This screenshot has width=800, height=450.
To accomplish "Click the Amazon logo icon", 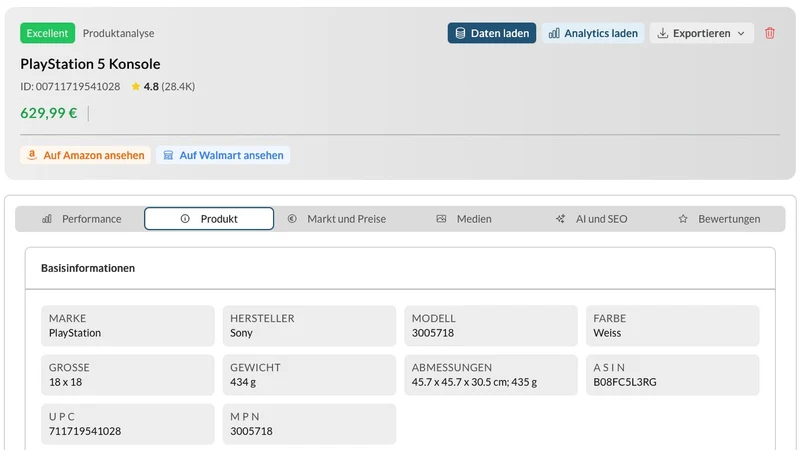I will pos(32,155).
